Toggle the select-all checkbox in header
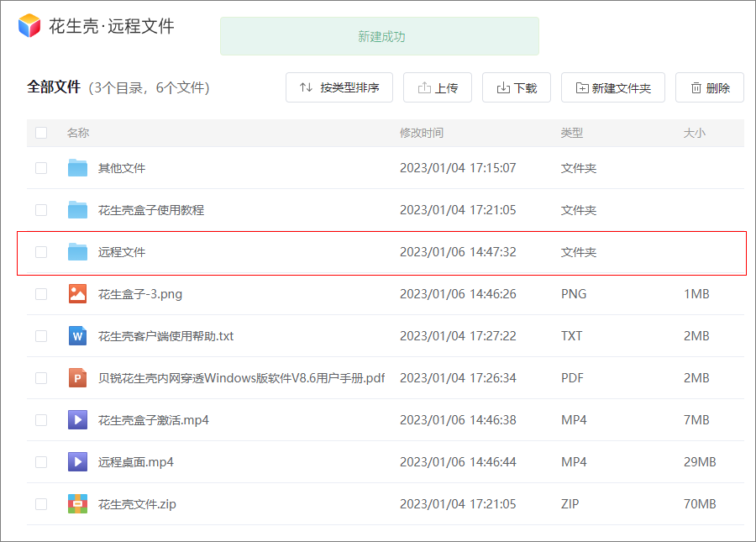 (x=41, y=133)
